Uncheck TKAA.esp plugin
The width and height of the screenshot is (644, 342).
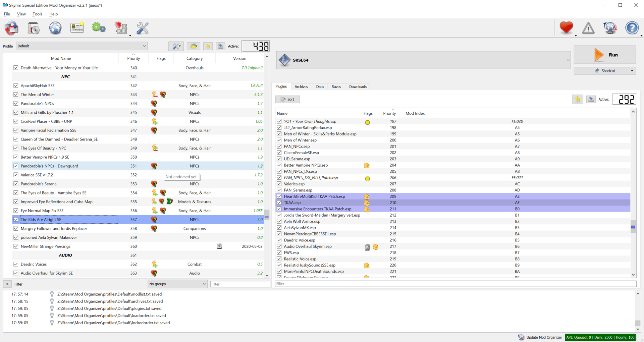coord(279,203)
